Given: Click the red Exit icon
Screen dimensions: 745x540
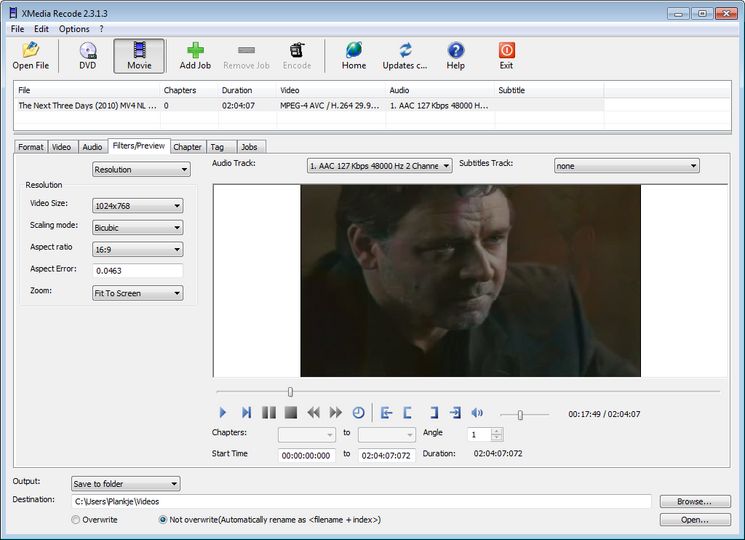Looking at the screenshot, I should [506, 51].
